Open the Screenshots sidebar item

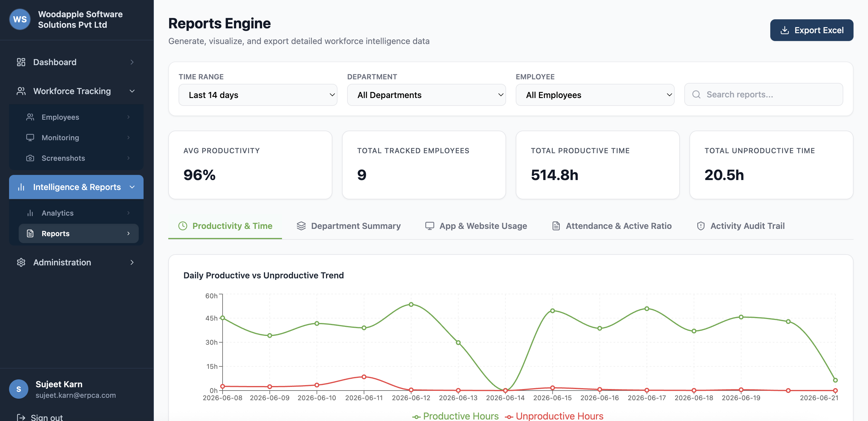78,158
